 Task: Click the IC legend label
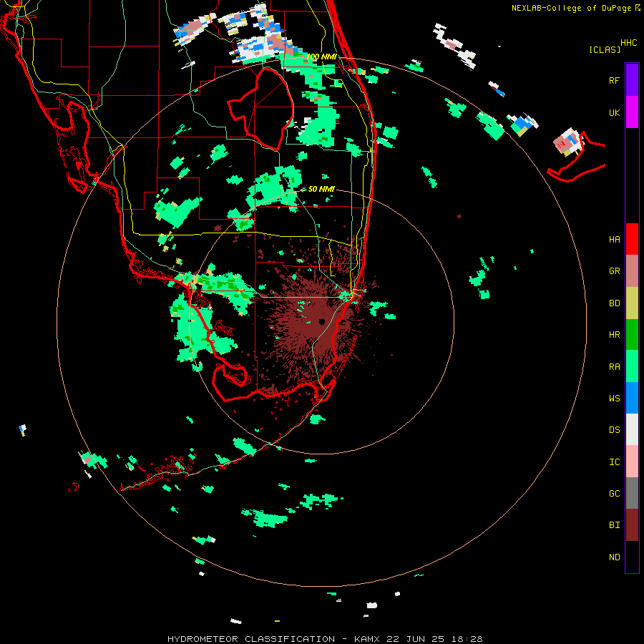pos(614,462)
